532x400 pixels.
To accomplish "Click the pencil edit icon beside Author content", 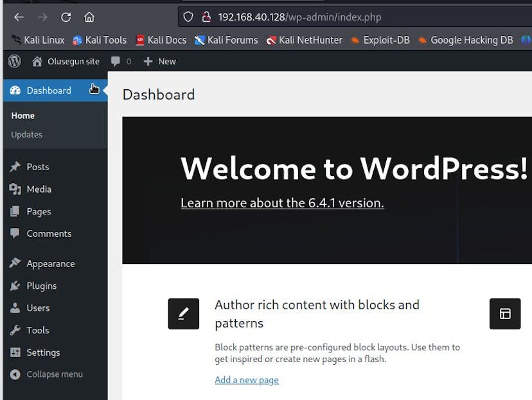I will click(184, 314).
